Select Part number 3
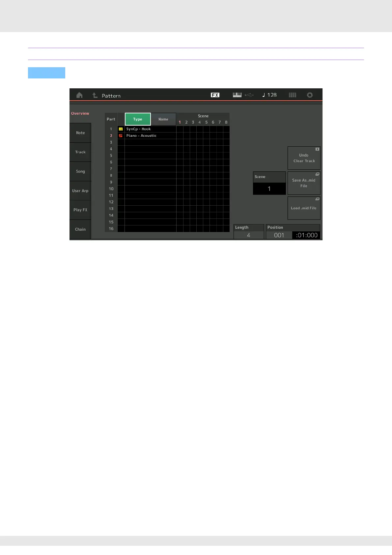 pos(111,142)
